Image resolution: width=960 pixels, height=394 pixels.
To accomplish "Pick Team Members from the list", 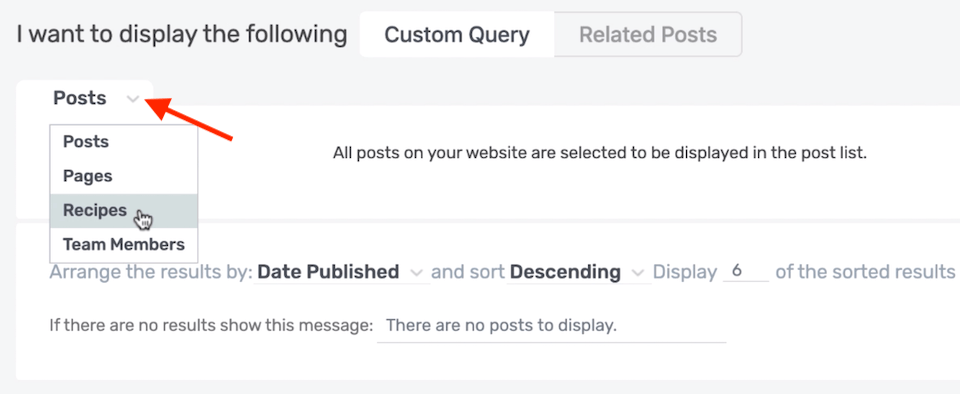I will [124, 245].
